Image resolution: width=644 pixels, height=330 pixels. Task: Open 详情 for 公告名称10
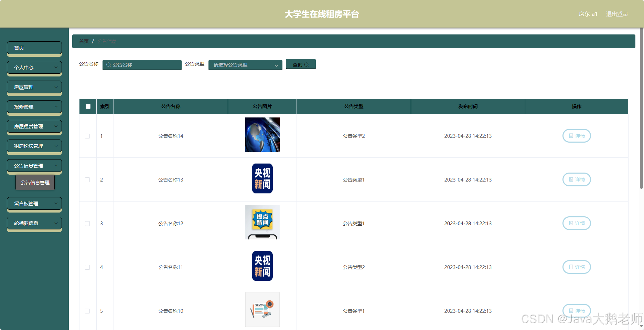[x=577, y=311]
